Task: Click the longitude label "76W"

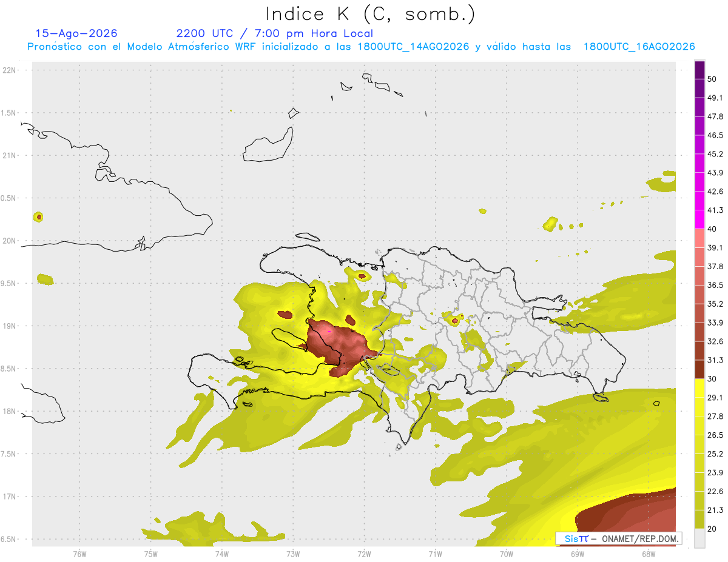Action: [x=79, y=554]
